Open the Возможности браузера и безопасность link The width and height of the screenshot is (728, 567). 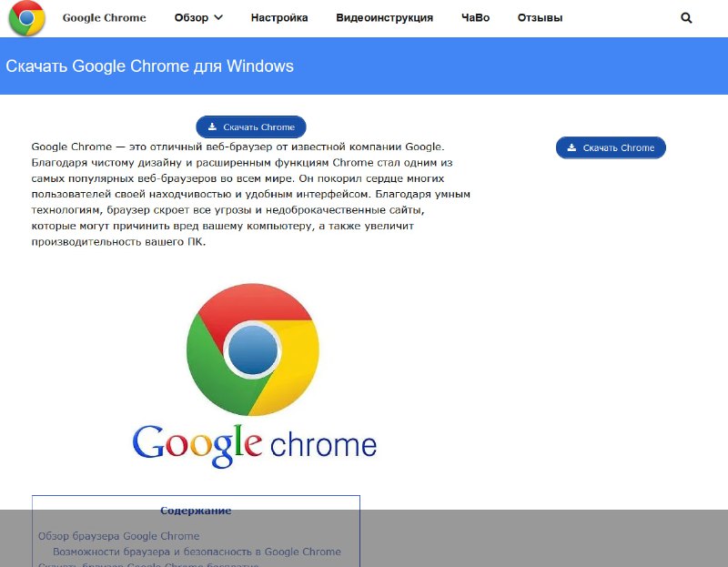[x=197, y=552]
